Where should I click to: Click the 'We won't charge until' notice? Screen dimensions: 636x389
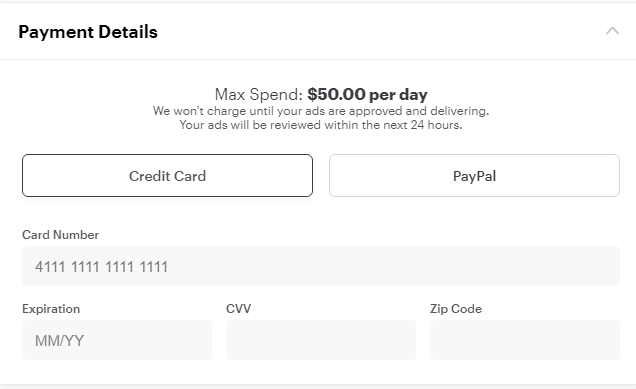pyautogui.click(x=321, y=111)
